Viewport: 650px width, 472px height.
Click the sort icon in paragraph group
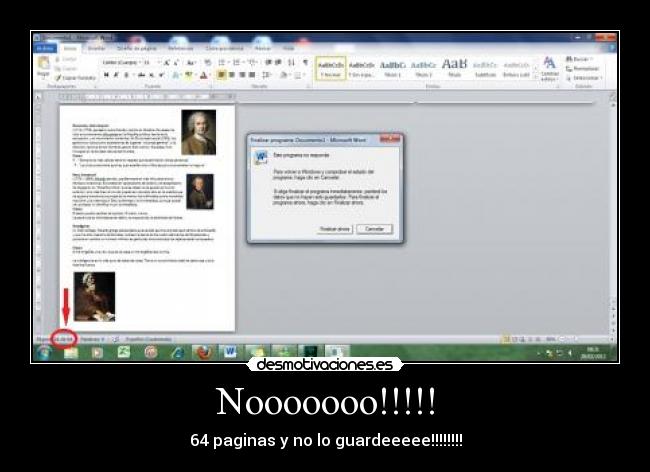(291, 63)
